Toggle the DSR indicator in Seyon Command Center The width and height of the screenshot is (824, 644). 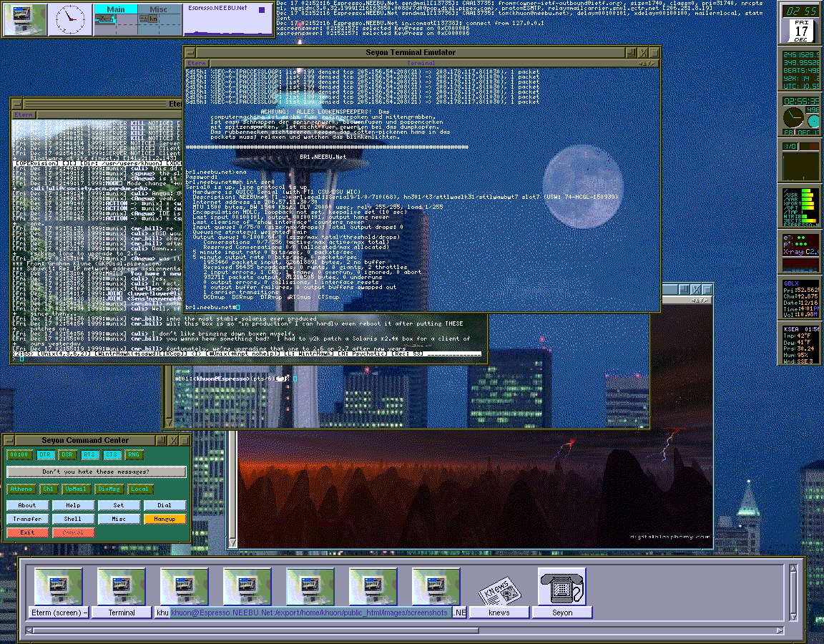67,455
